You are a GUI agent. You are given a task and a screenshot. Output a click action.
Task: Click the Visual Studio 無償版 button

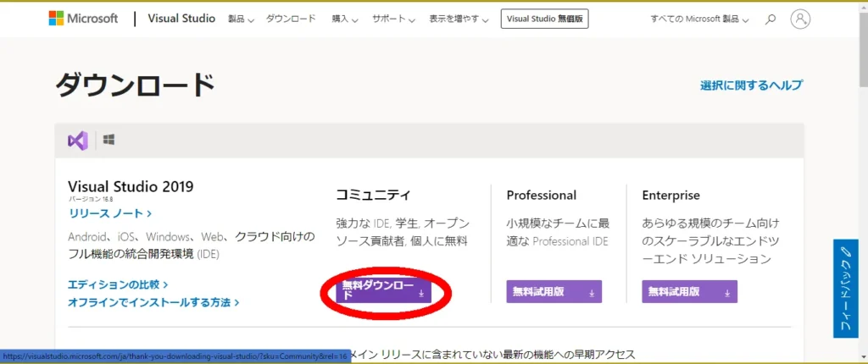[544, 19]
